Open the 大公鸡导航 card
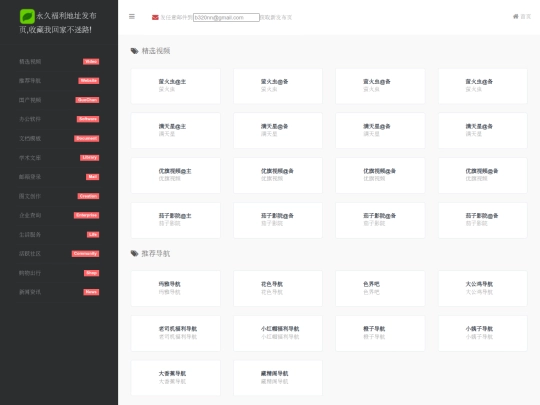The width and height of the screenshot is (540, 405). point(482,289)
